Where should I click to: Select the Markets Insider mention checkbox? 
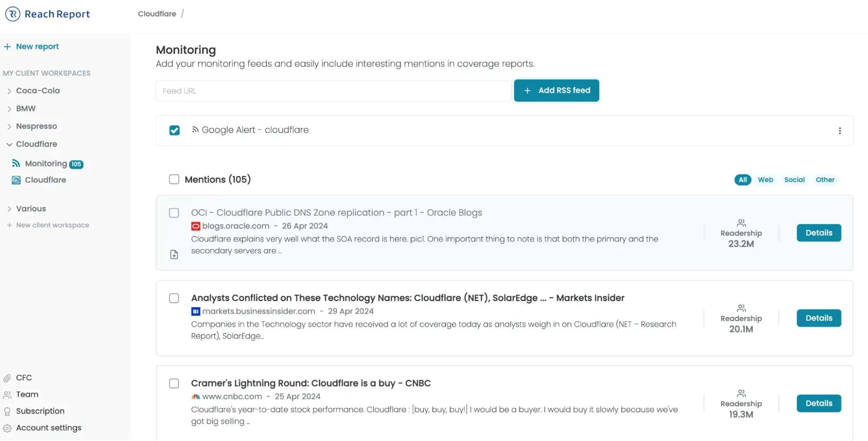pyautogui.click(x=174, y=298)
